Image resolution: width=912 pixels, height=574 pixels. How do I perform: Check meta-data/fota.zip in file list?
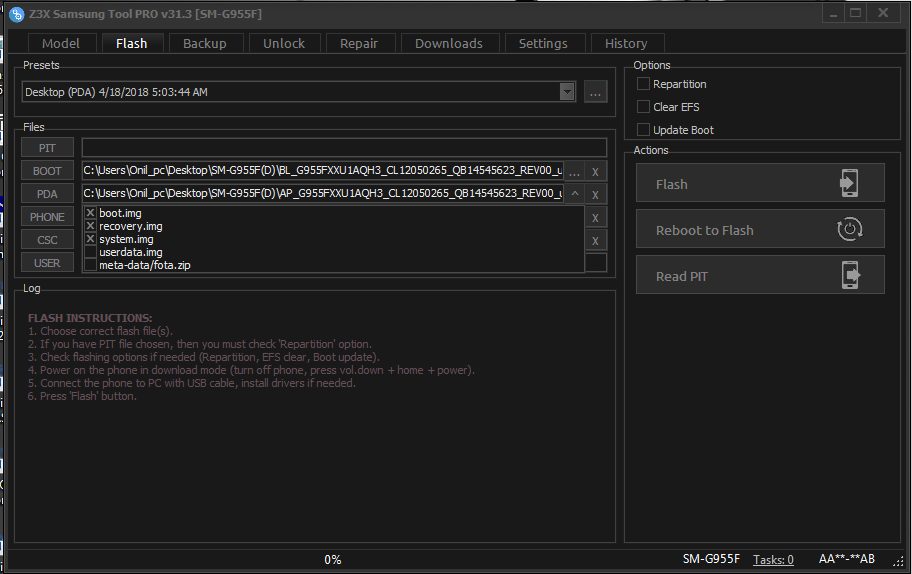(90, 265)
